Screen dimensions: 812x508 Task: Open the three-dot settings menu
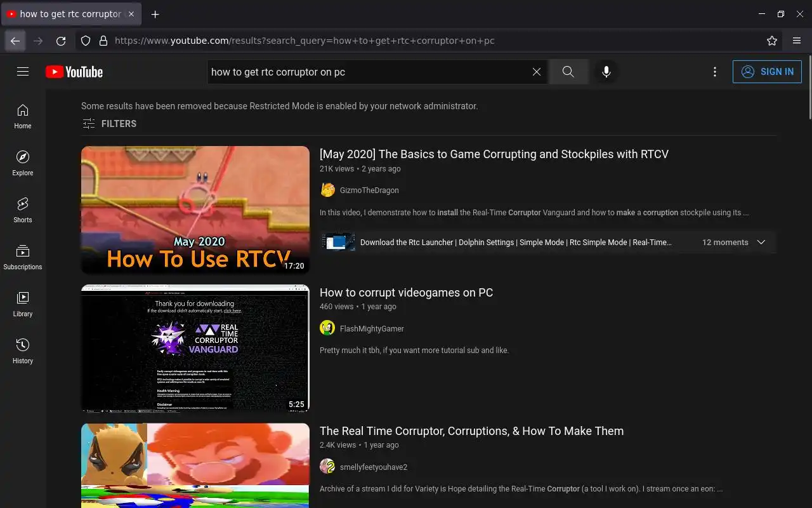pos(715,72)
